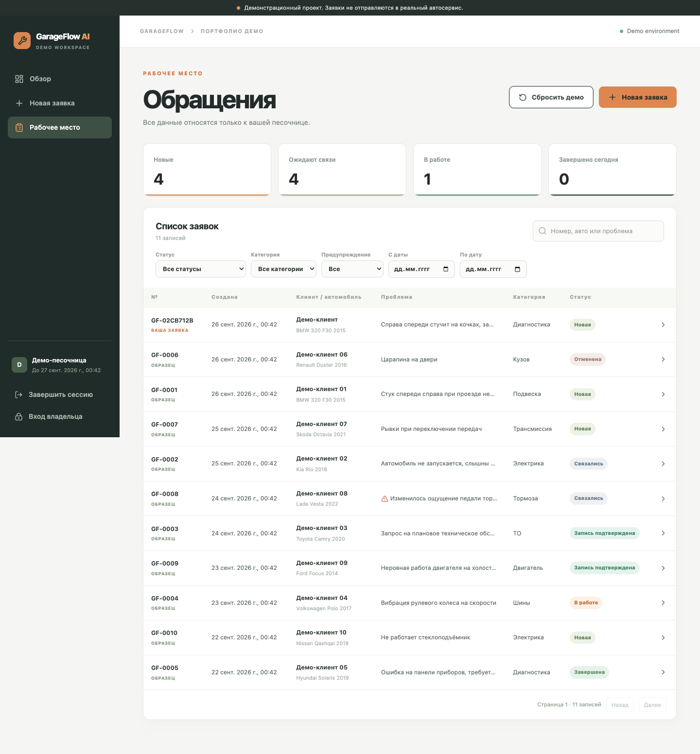Click the Тормоза category cell
The height and width of the screenshot is (754, 700).
(525, 498)
